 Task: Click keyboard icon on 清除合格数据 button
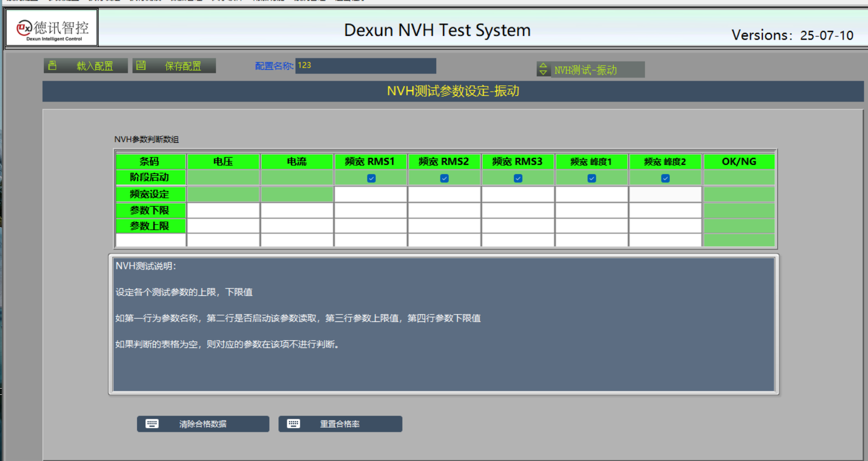click(x=152, y=423)
